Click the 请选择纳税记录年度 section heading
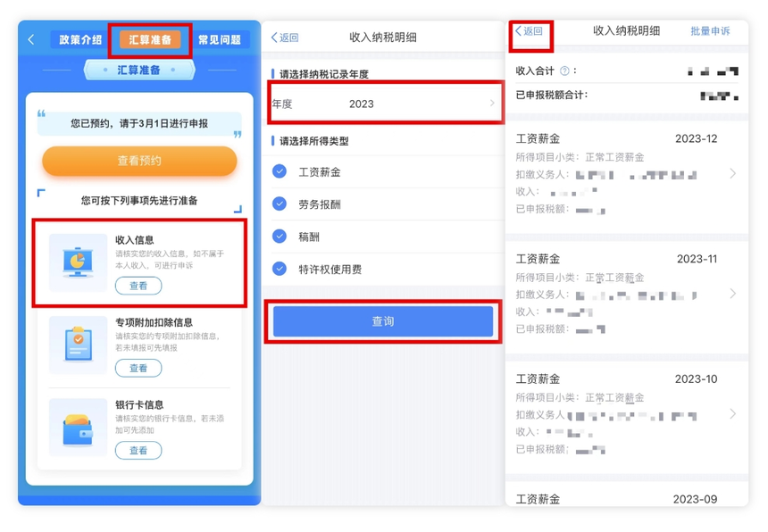This screenshot has width=768, height=532. click(324, 74)
